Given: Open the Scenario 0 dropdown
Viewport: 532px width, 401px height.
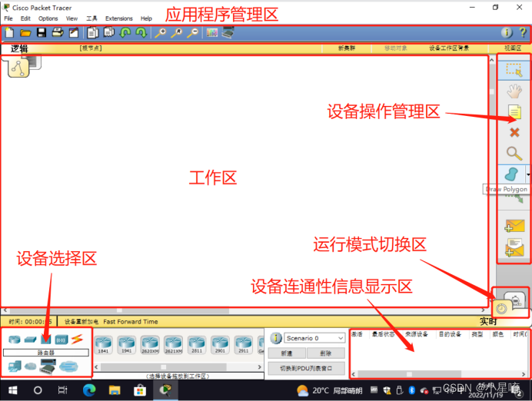Looking at the screenshot, I should [314, 338].
